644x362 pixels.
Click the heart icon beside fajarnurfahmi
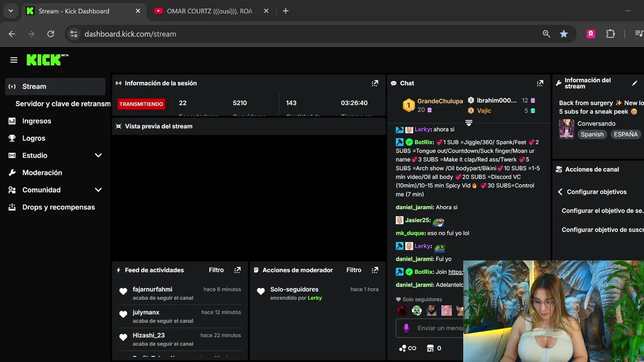[x=123, y=291]
